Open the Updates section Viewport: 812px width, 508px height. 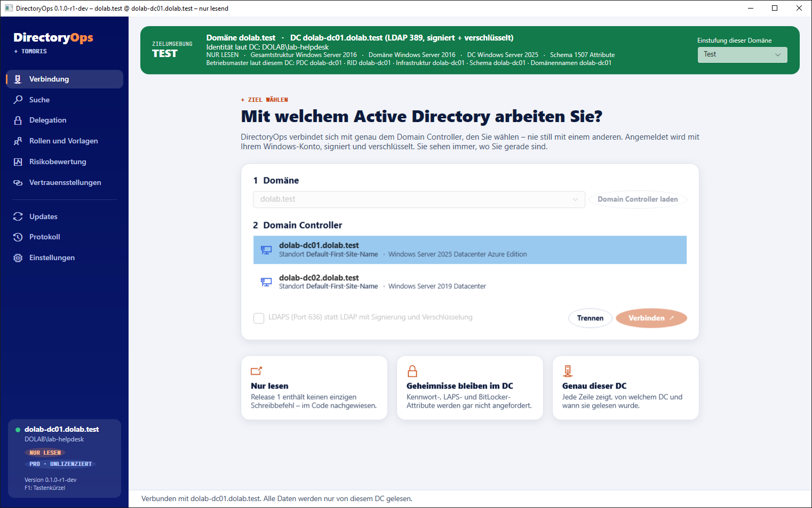tap(65, 216)
